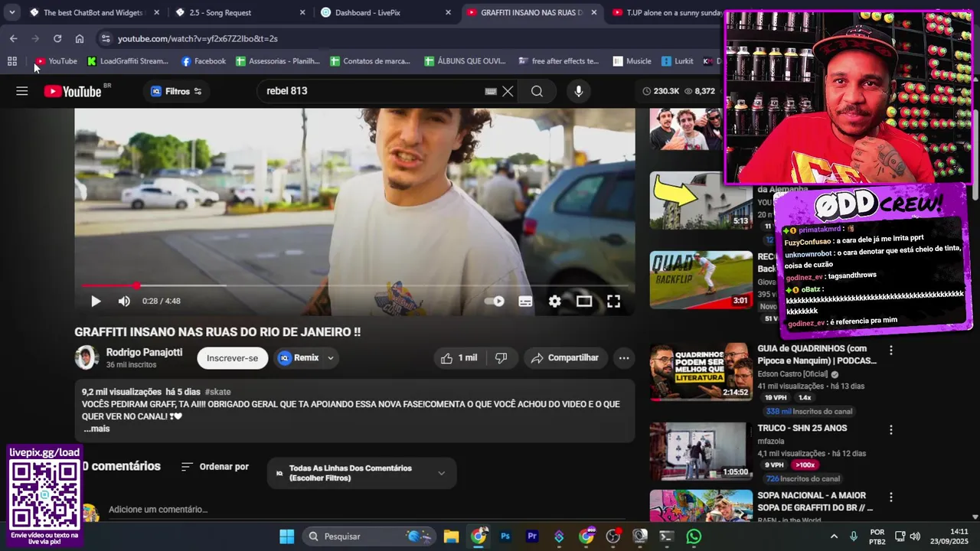Open the Filtros search filter button
The image size is (980, 551).
pos(176,91)
